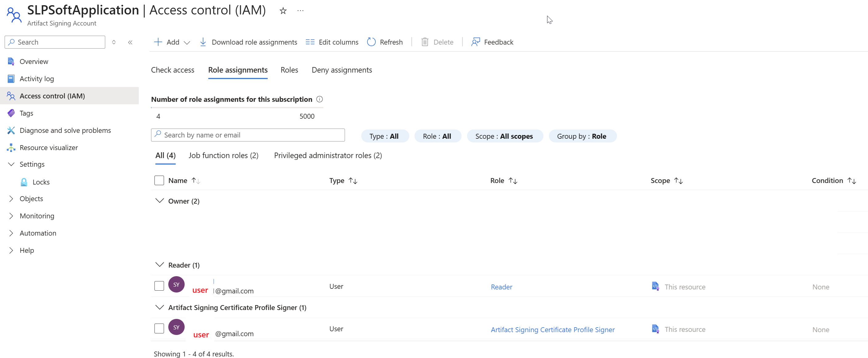
Task: Expand the Help sidebar section
Action: 11,250
